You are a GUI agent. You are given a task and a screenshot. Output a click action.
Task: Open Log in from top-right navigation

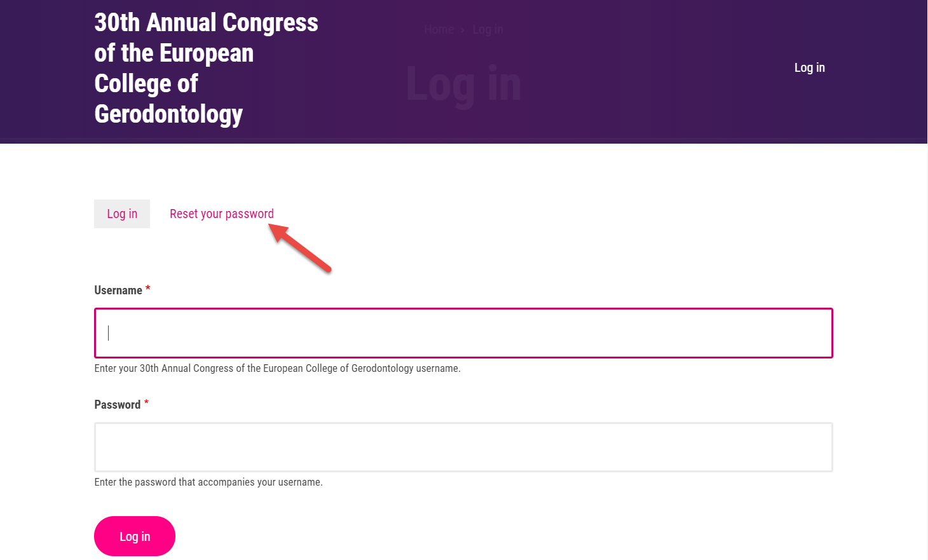tap(809, 67)
